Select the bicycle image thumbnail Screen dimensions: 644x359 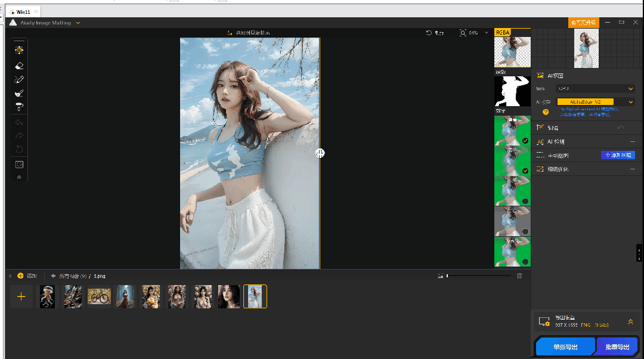pyautogui.click(x=99, y=296)
